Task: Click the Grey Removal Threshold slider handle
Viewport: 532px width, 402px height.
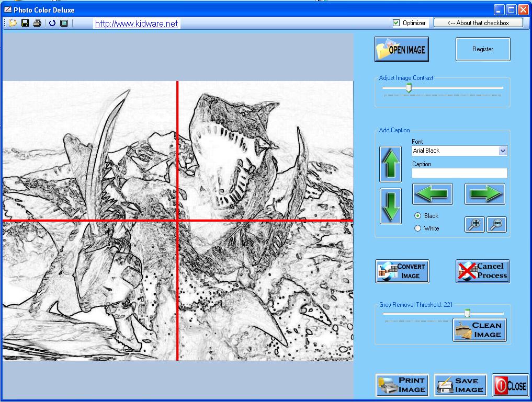Action: pyautogui.click(x=467, y=313)
